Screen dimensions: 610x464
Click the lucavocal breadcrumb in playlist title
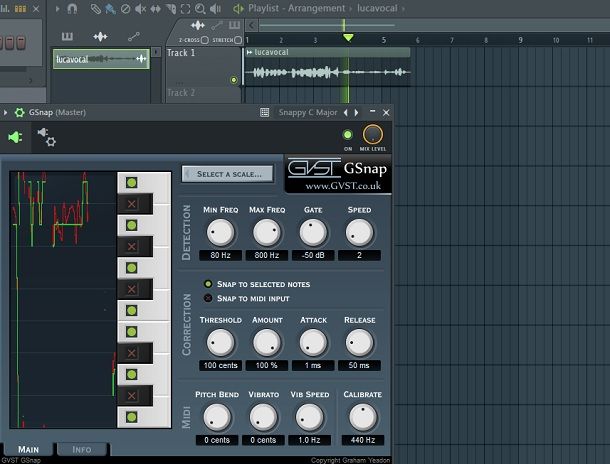[377, 8]
